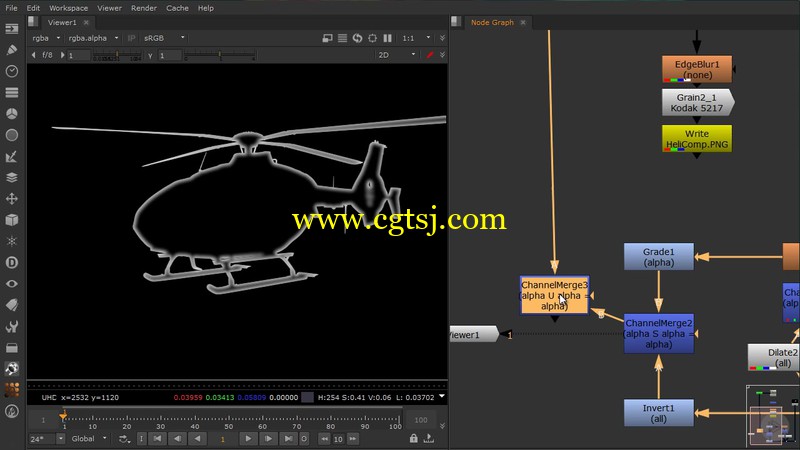Open the Time nodes clock icon

point(11,71)
